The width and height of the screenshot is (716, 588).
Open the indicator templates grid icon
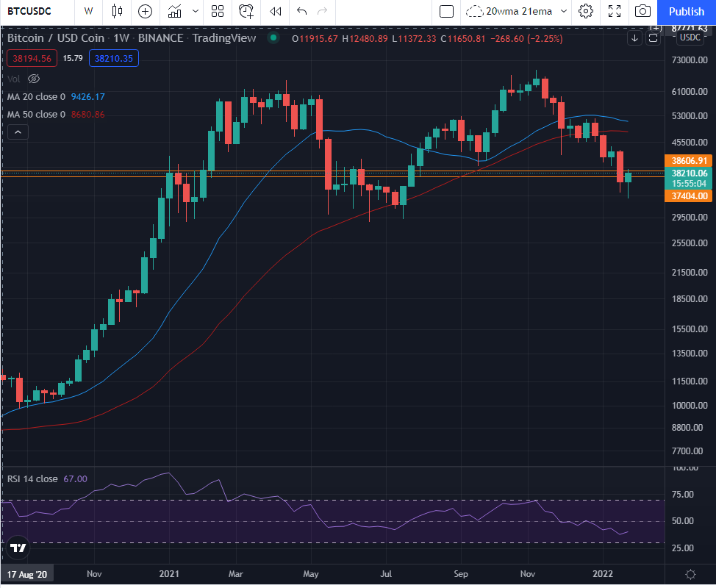point(218,12)
